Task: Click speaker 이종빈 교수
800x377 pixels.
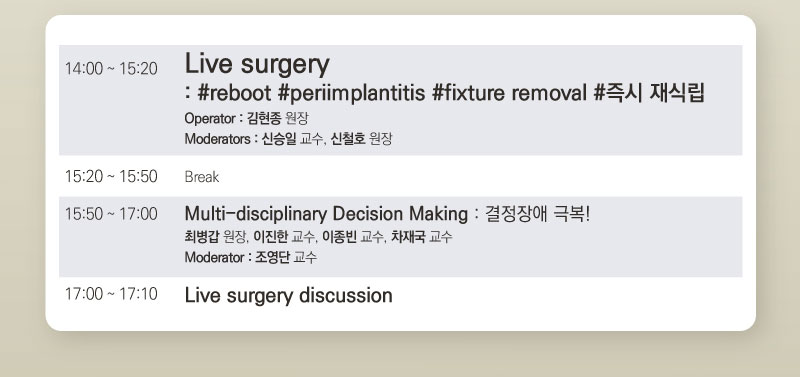Action: coord(353,237)
